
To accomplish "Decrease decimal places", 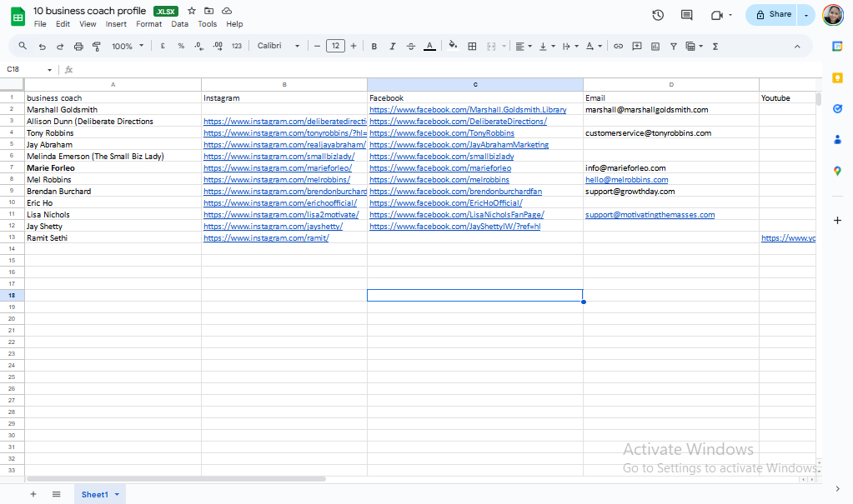I will (x=199, y=46).
